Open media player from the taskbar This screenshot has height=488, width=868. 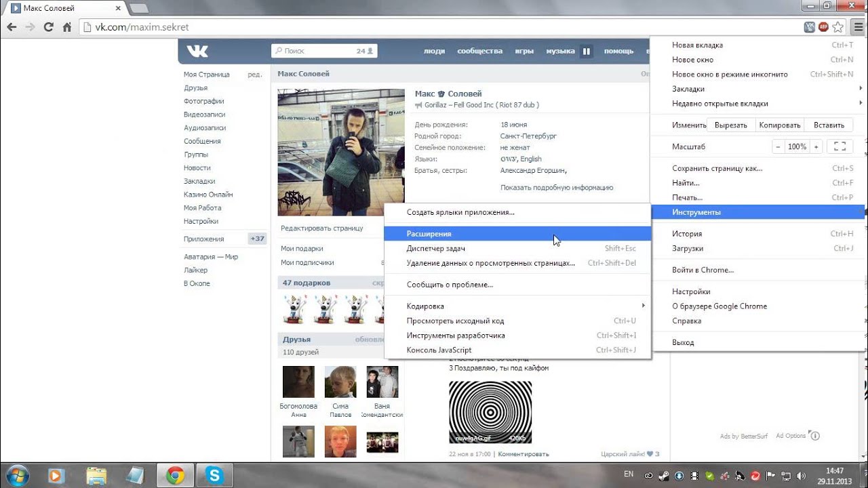(56, 475)
